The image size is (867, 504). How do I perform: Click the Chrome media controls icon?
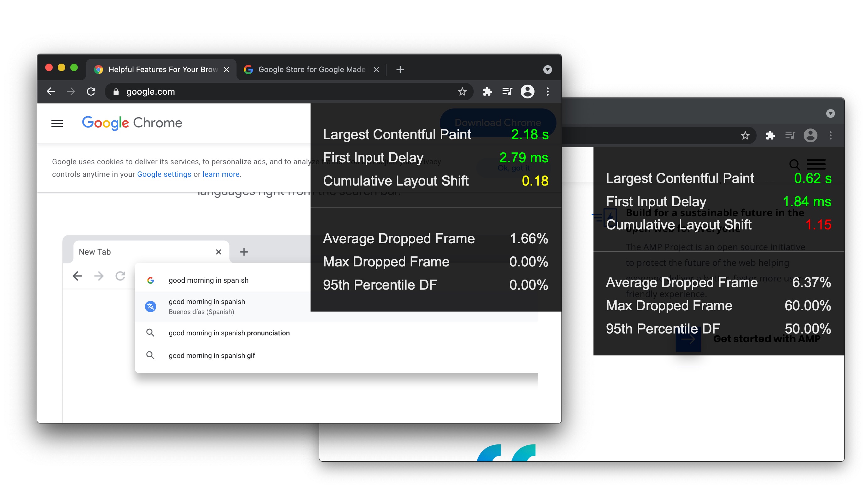tap(507, 92)
